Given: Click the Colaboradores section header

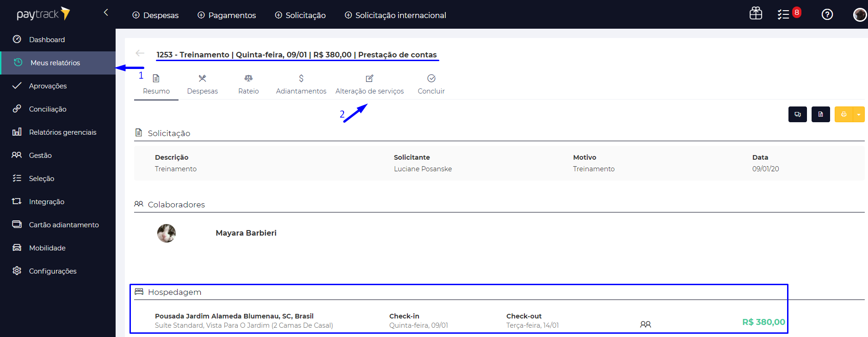Looking at the screenshot, I should coord(170,205).
